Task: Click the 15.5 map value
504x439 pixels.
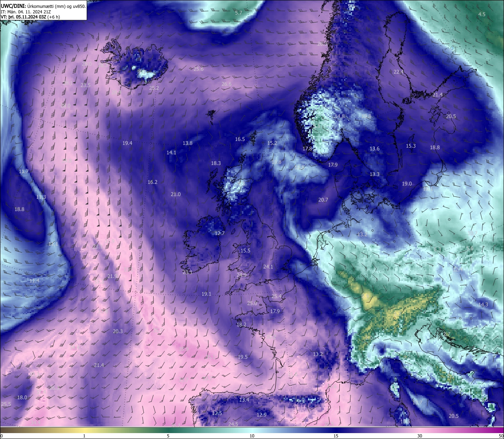Action: click(245, 251)
